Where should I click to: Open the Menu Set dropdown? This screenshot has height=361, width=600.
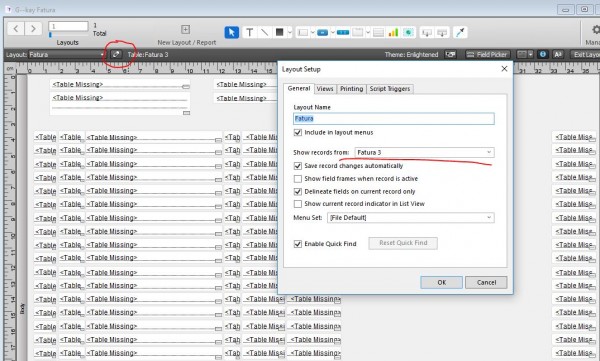point(411,218)
